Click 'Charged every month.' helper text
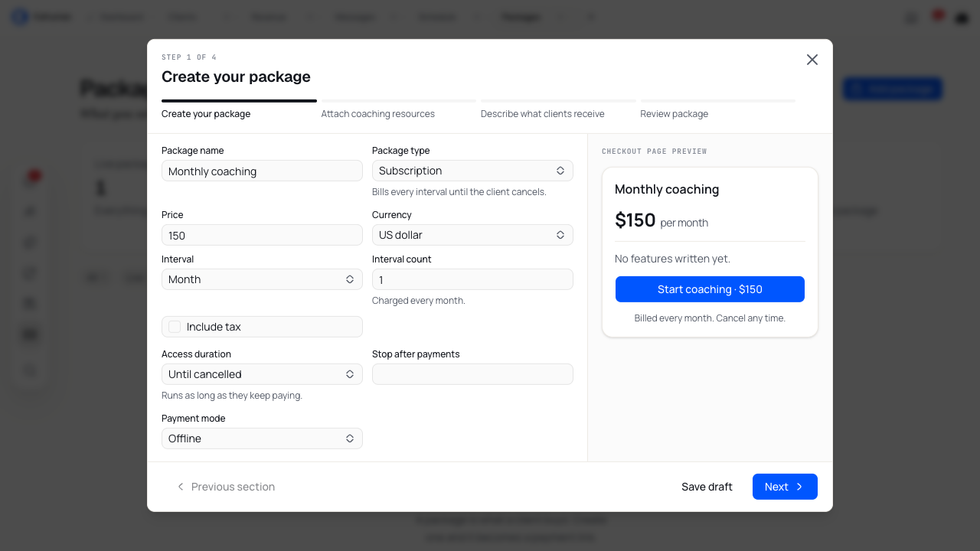 (x=419, y=301)
